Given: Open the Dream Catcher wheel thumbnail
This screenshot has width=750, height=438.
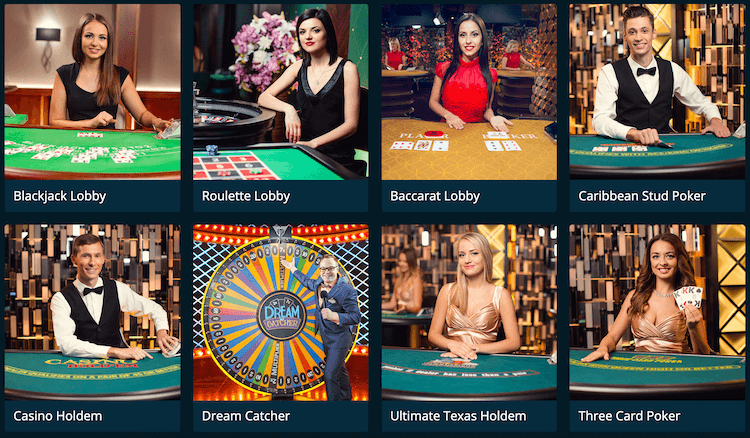Looking at the screenshot, I should [281, 312].
